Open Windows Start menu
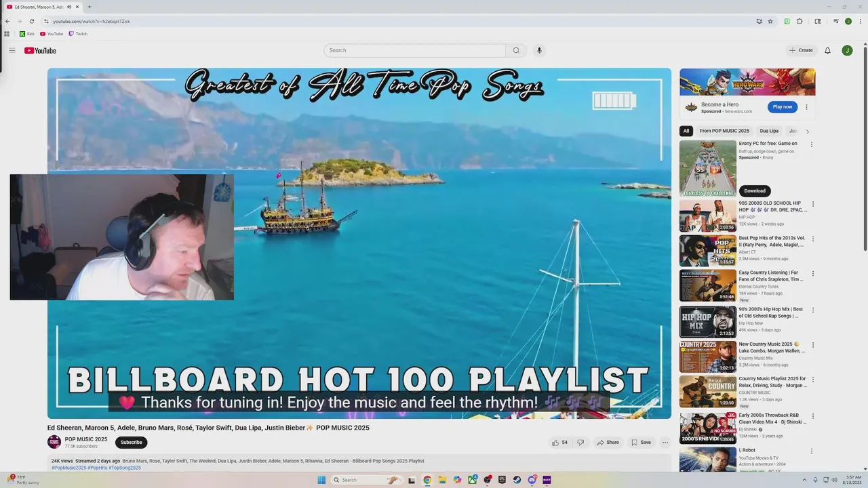 pos(321,480)
